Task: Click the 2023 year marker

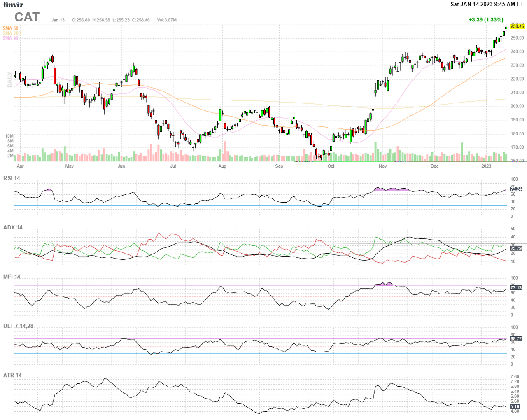Action: (486, 166)
